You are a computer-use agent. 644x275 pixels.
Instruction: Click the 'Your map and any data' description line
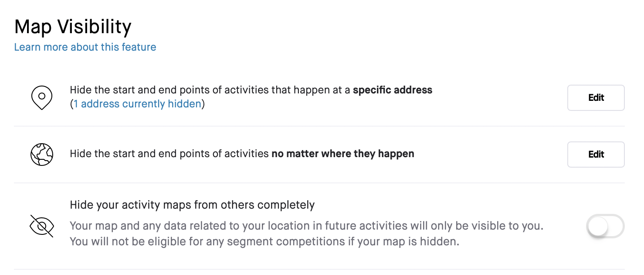tap(307, 226)
